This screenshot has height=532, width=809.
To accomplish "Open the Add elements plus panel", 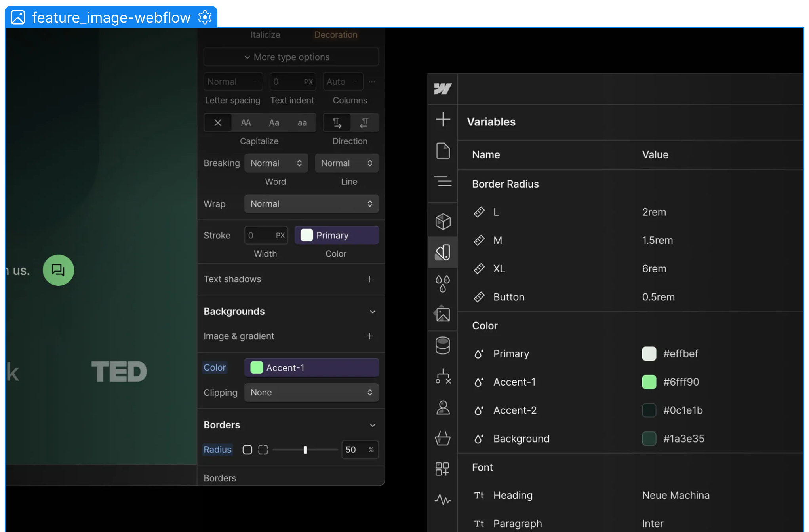I will (x=443, y=119).
